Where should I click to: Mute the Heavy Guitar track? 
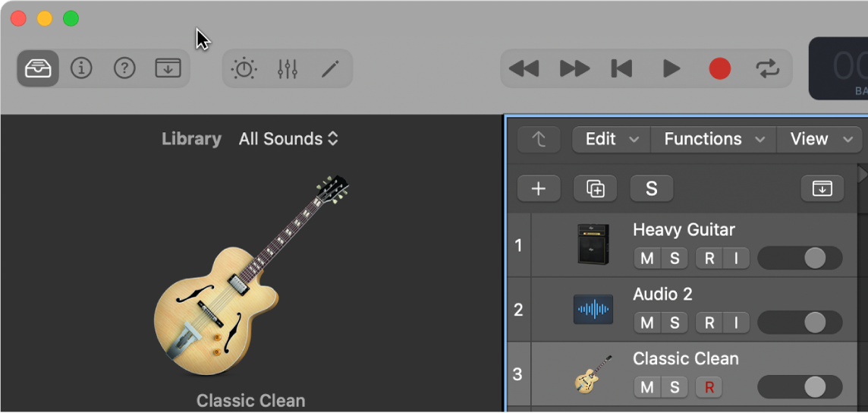(x=647, y=258)
